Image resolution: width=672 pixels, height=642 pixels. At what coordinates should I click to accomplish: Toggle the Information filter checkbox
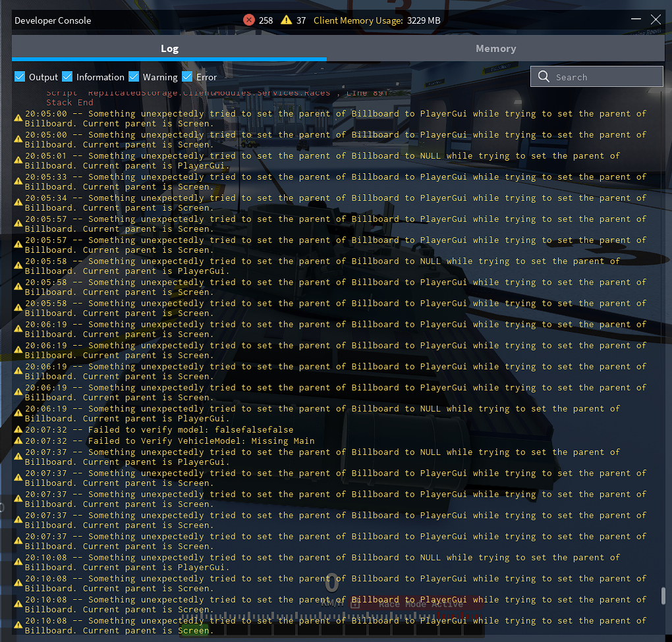67,77
